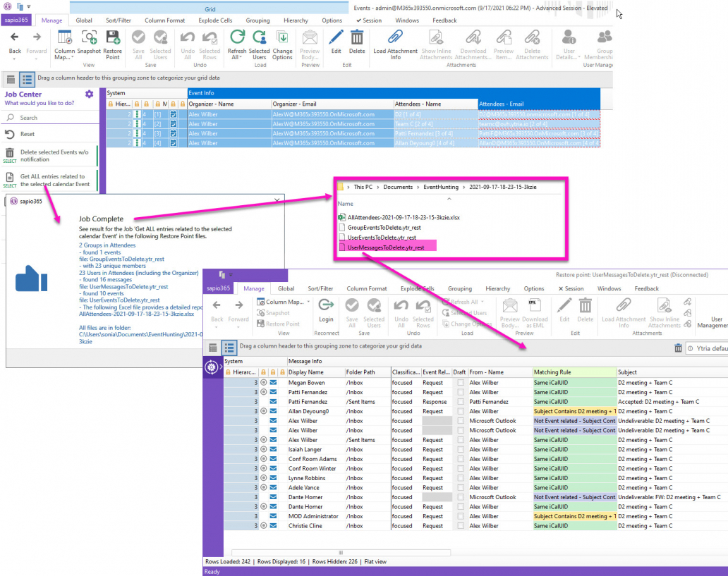Open Ytria default view dropdown
The width and height of the screenshot is (728, 576).
pyautogui.click(x=708, y=348)
